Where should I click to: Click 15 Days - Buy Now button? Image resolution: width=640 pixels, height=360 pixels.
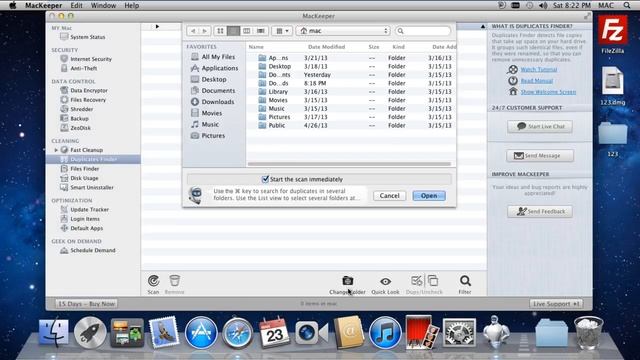pyautogui.click(x=86, y=304)
